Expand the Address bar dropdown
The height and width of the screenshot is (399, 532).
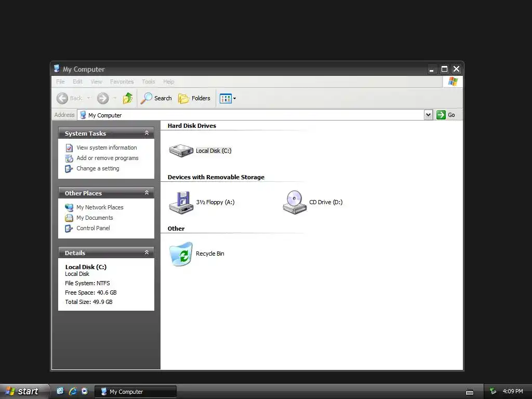pos(428,115)
